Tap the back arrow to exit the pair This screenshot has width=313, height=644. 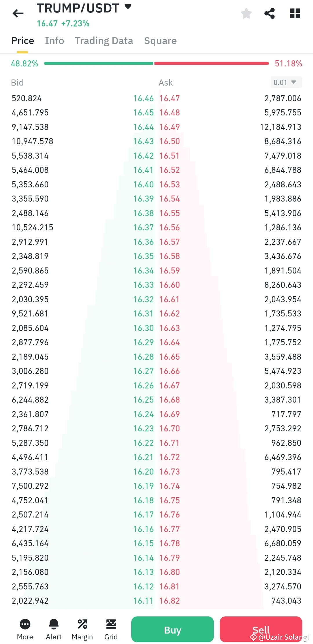(18, 13)
